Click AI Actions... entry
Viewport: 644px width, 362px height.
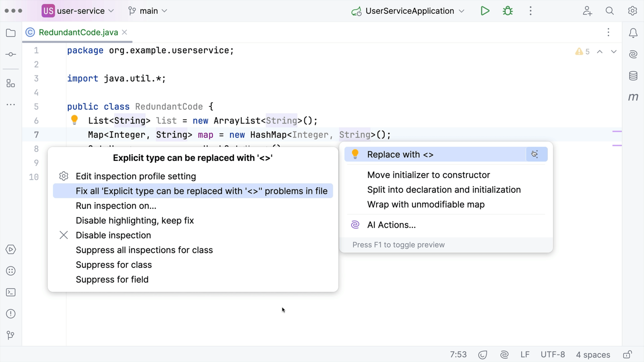pyautogui.click(x=391, y=225)
